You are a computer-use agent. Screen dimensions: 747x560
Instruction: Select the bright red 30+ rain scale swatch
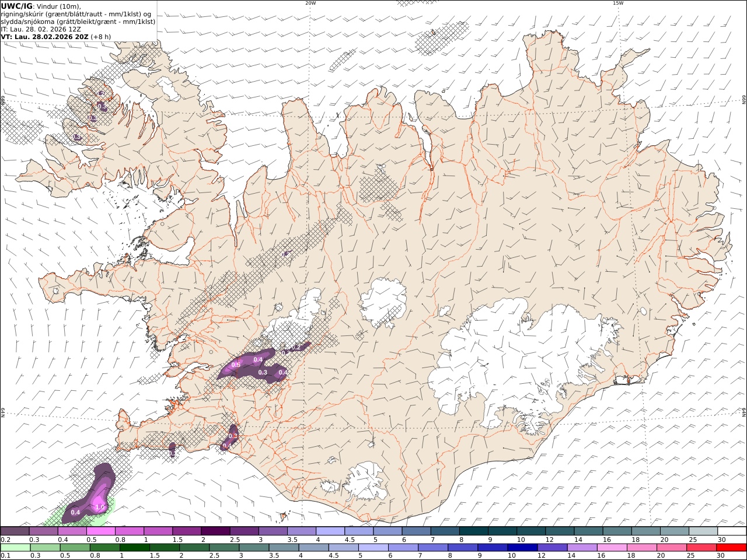pyautogui.click(x=731, y=548)
